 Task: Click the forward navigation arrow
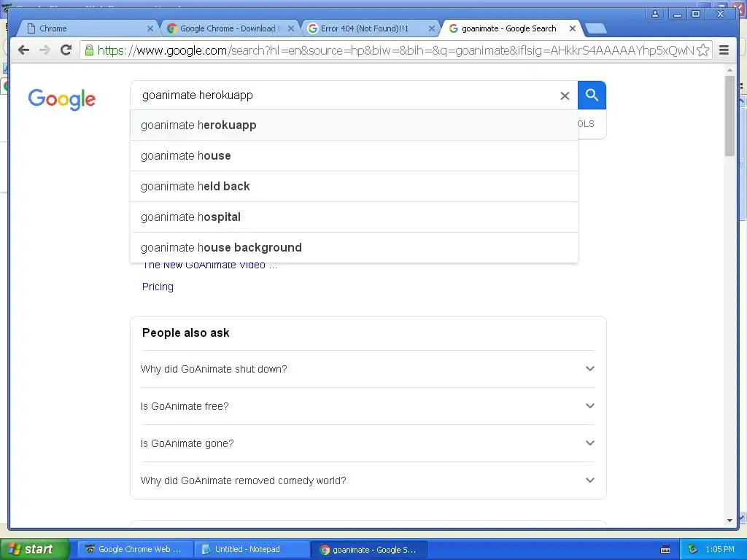(44, 50)
